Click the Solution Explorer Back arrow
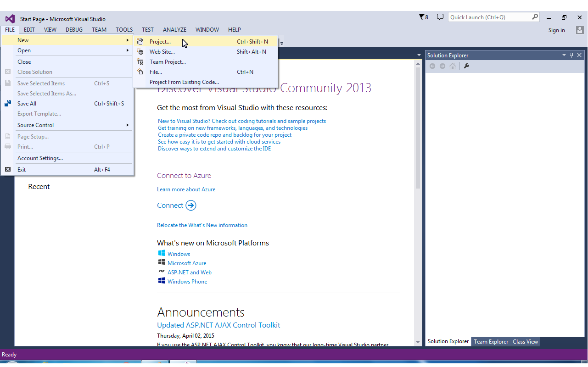Viewport: 588px width, 367px height. pyautogui.click(x=432, y=66)
